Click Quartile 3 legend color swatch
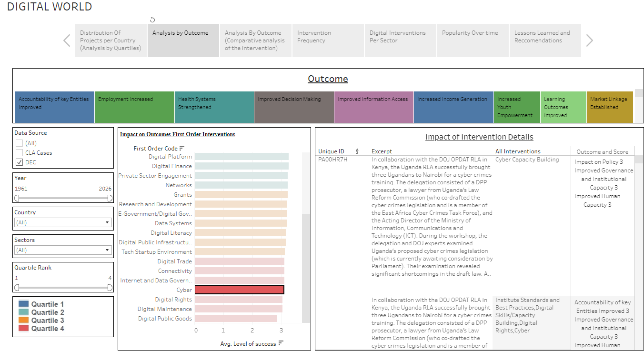This screenshot has width=644, height=351. 24,320
